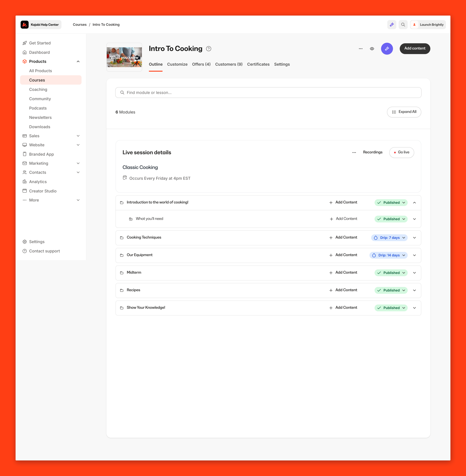The image size is (466, 476).
Task: Open the Drip: 7 days status dropdown
Action: 389,238
